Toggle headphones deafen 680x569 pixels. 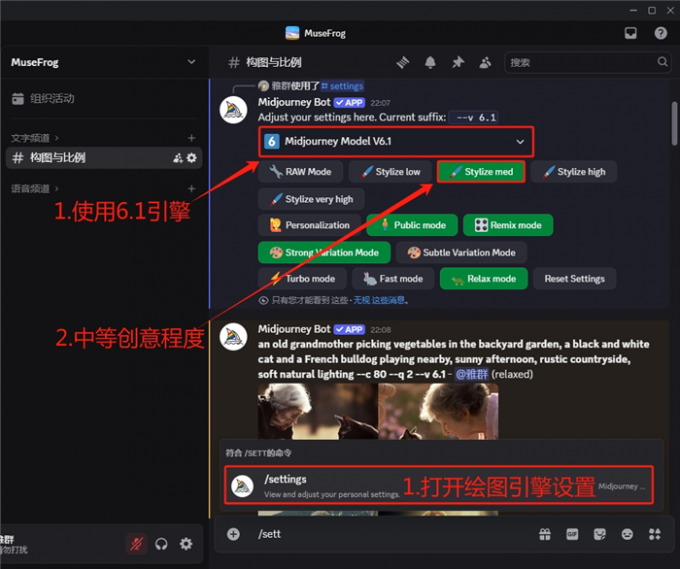coord(161,543)
